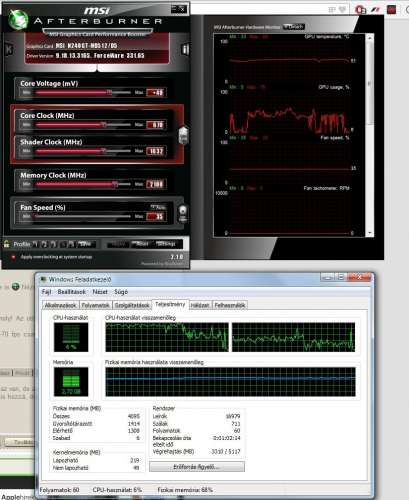Image resolution: width=409 pixels, height=500 pixels.
Task: Select profile slot 2
Action: pyautogui.click(x=45, y=244)
